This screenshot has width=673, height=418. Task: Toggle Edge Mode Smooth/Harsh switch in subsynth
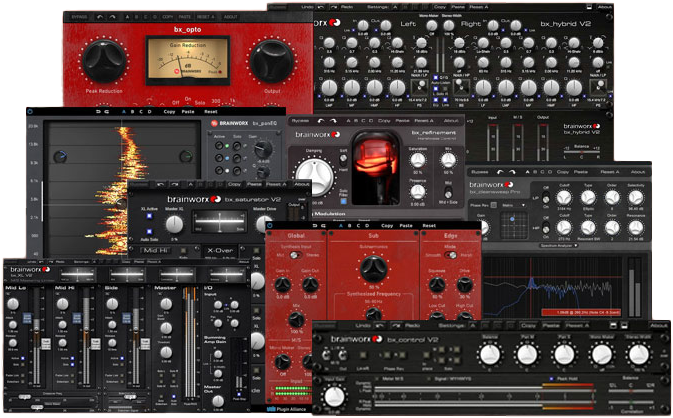pos(451,255)
